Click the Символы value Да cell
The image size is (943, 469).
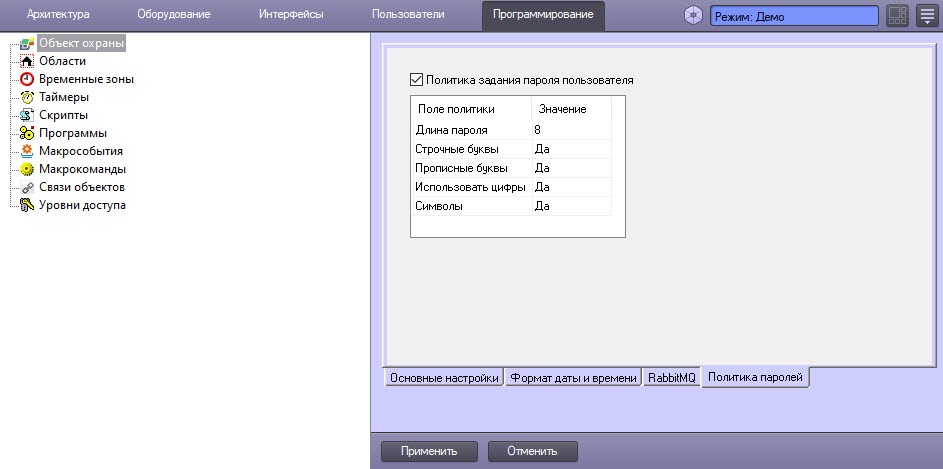570,206
